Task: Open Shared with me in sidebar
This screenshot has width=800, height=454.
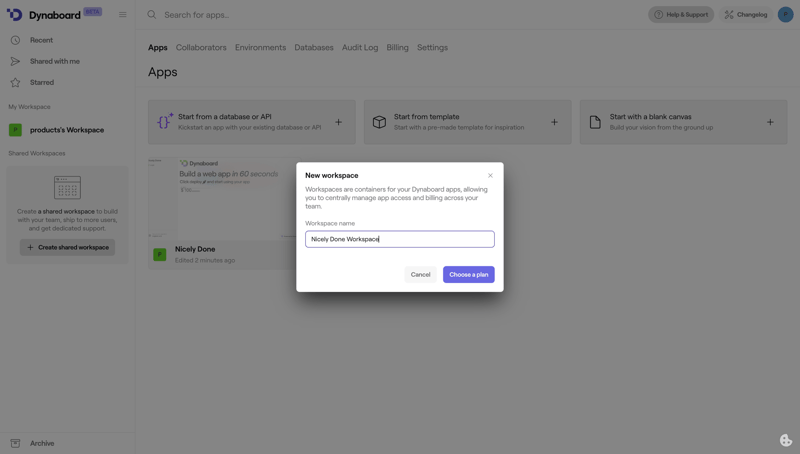Action: [x=55, y=61]
